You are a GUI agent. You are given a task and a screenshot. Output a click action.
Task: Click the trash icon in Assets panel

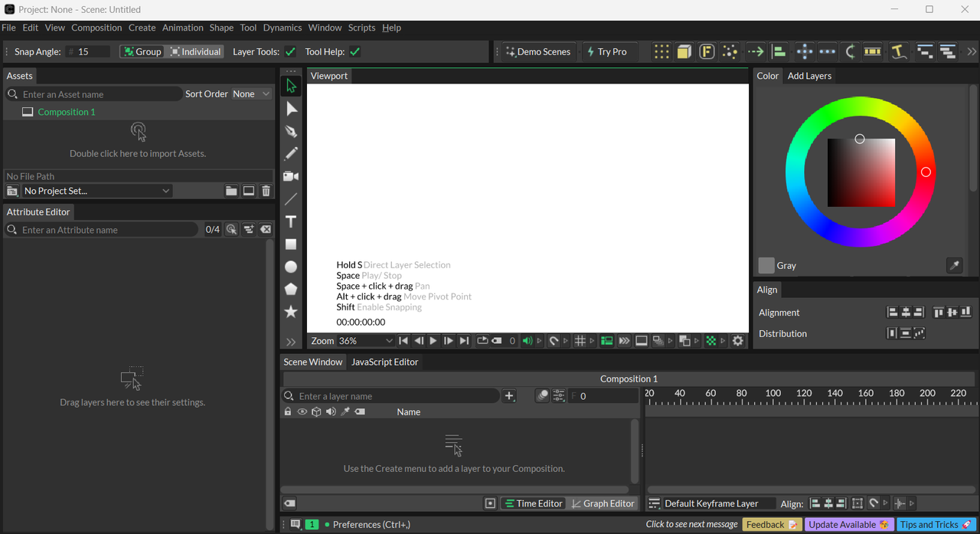point(266,191)
